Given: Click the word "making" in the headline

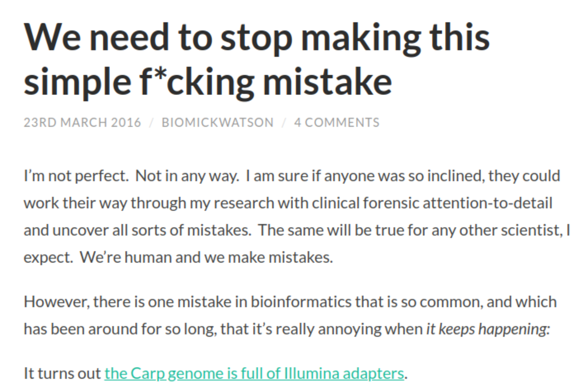Looking at the screenshot, I should coord(361,38).
